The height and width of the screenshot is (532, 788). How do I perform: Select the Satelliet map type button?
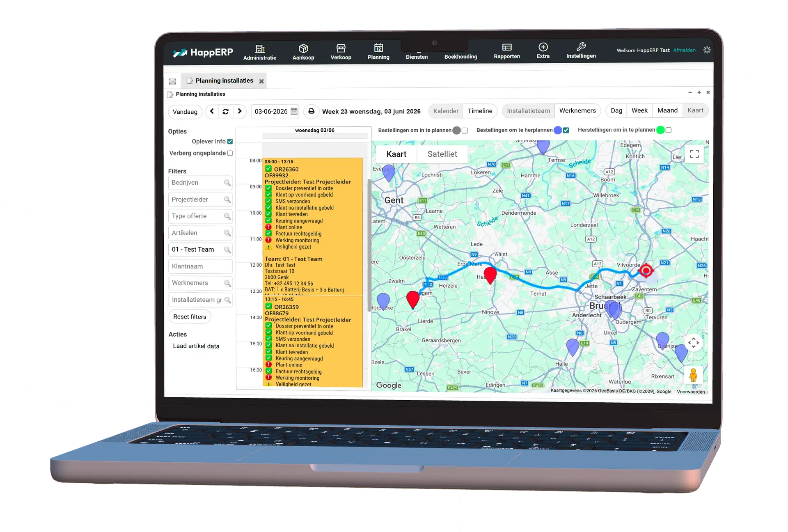click(x=442, y=154)
